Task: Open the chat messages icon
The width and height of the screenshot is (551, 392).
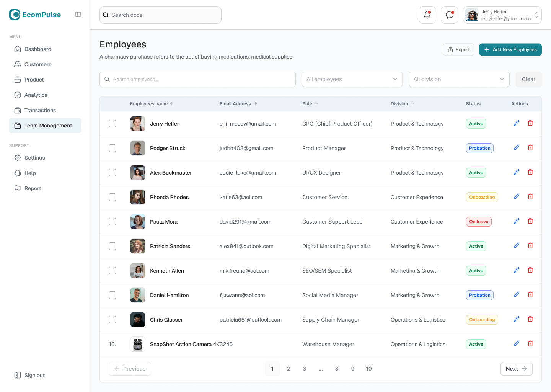Action: pos(449,15)
